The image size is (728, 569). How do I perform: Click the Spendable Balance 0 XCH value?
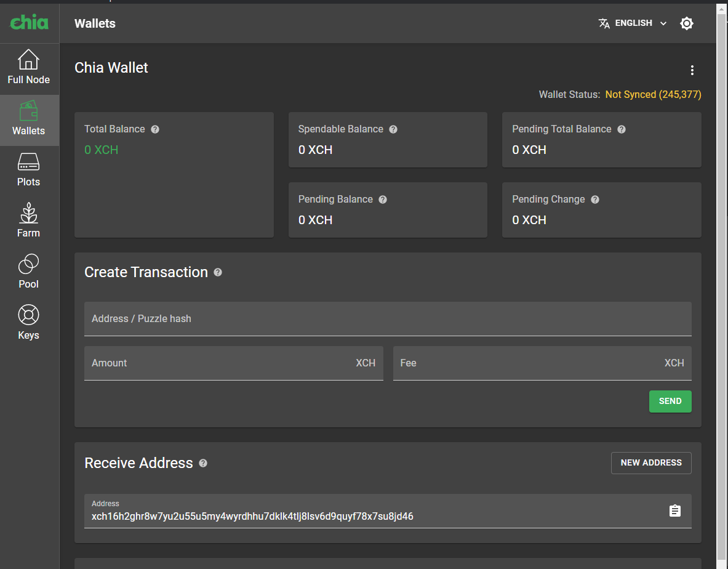(x=315, y=150)
